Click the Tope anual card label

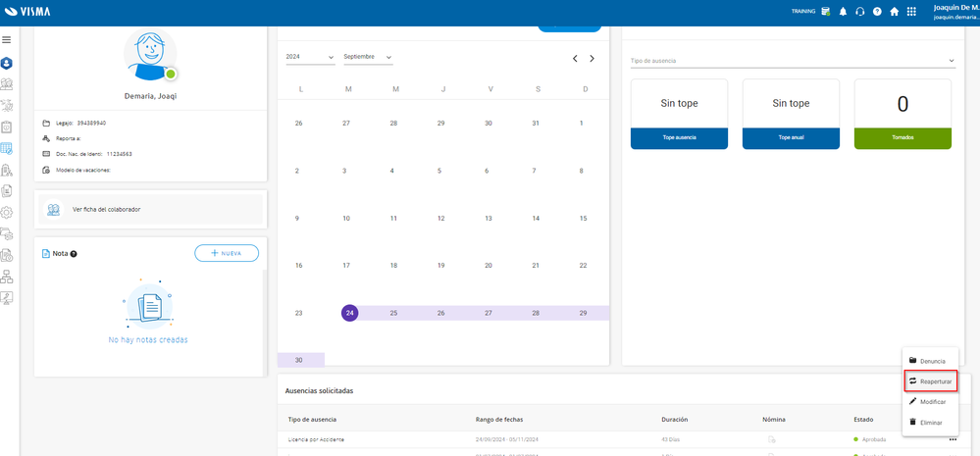(x=791, y=138)
